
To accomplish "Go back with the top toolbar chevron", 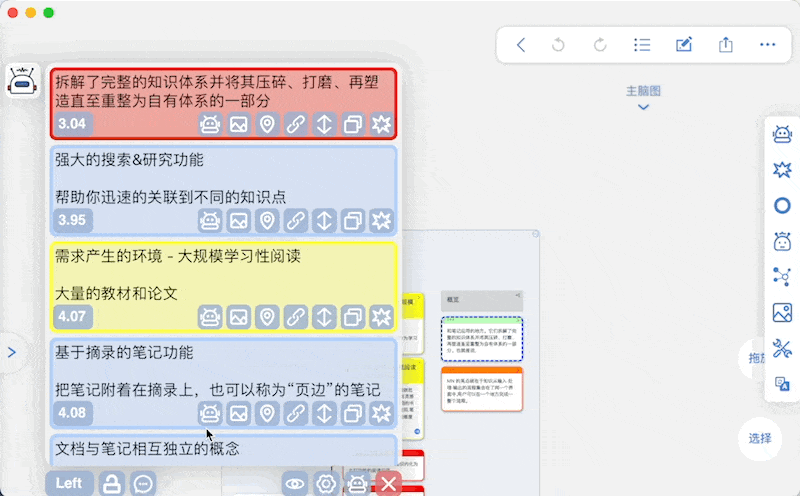I will 521,45.
